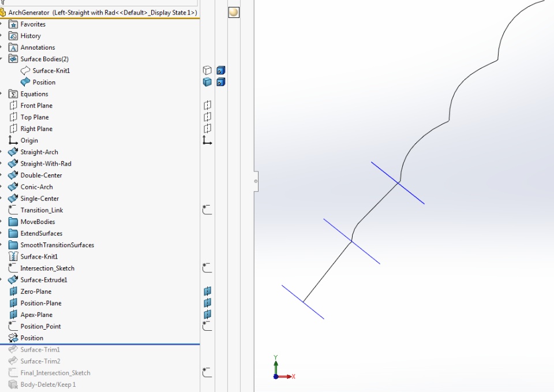Toggle Zero-Plane visibility in display pane
Viewport: 554px width, 392px height.
click(207, 292)
